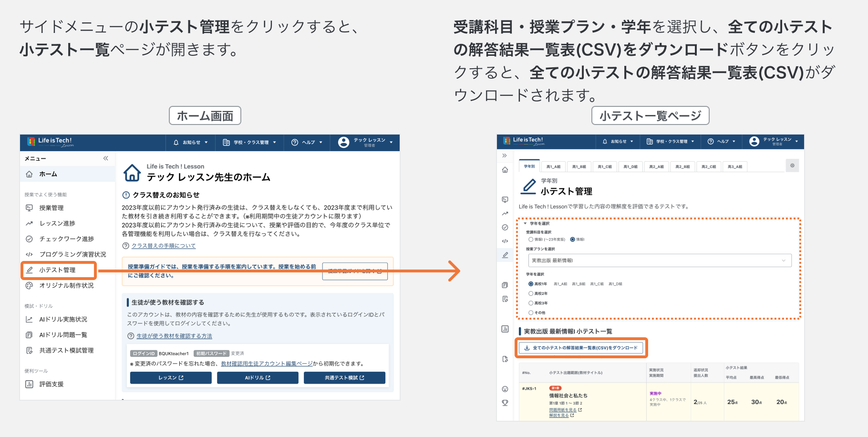Open ヘルプ dropdown in quiz page header
The height and width of the screenshot is (437, 868).
point(722,141)
